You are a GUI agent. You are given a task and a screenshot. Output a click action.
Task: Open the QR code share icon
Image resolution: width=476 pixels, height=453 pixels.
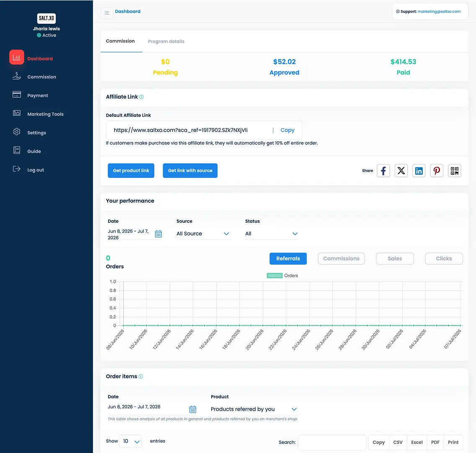point(455,170)
